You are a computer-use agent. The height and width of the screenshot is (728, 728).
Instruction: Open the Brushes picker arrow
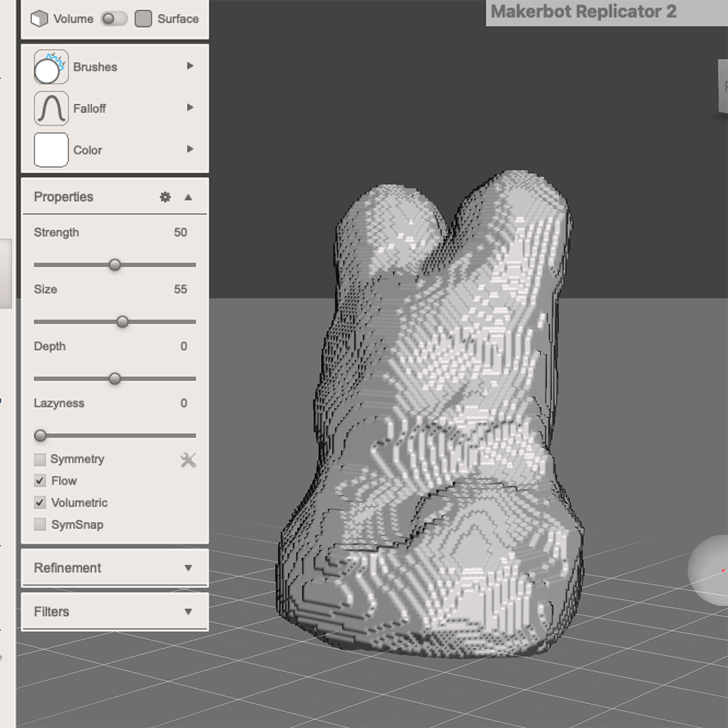[x=190, y=66]
